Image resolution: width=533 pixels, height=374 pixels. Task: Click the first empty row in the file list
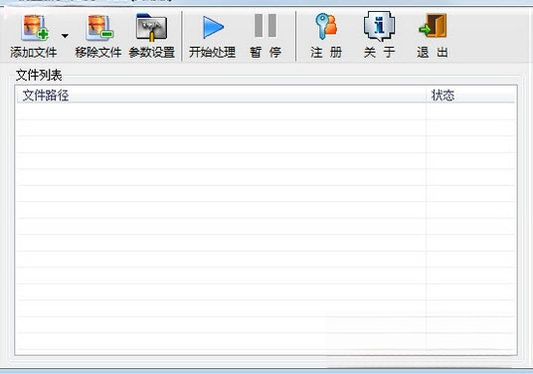(266, 111)
